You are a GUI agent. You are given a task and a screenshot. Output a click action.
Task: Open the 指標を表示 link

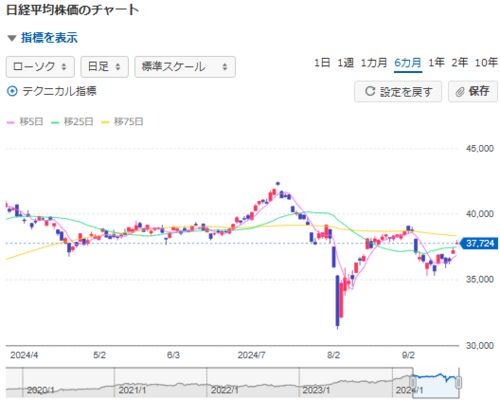(49, 38)
